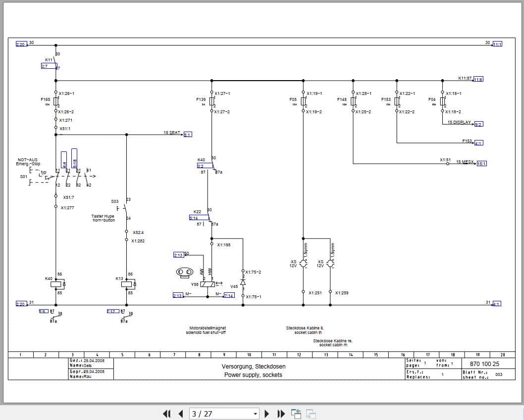This screenshot has height=420, width=524.
Task: Click the 8:9 87 contact reference bottom left
Action: coord(44,311)
